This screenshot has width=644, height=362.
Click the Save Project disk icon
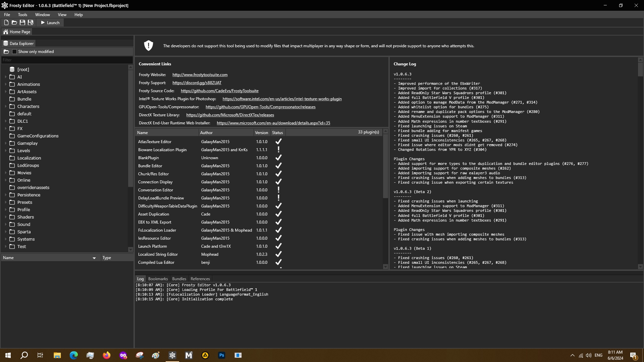click(x=22, y=22)
